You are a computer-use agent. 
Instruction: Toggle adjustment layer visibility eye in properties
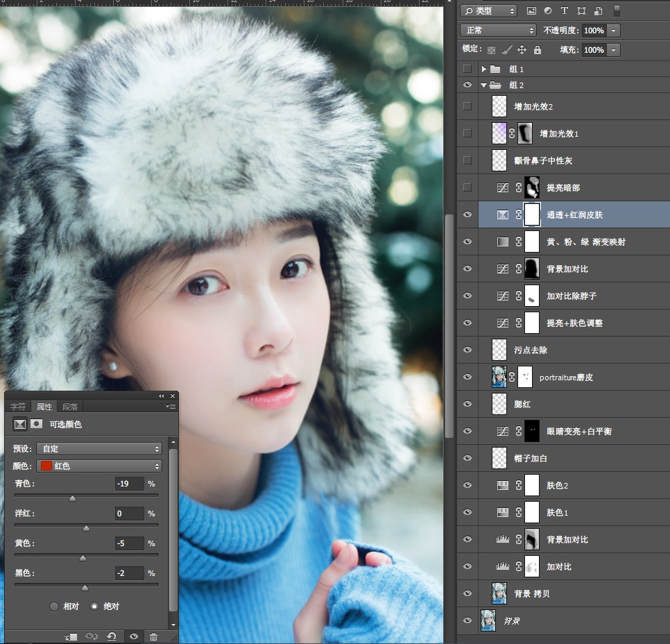click(x=134, y=637)
